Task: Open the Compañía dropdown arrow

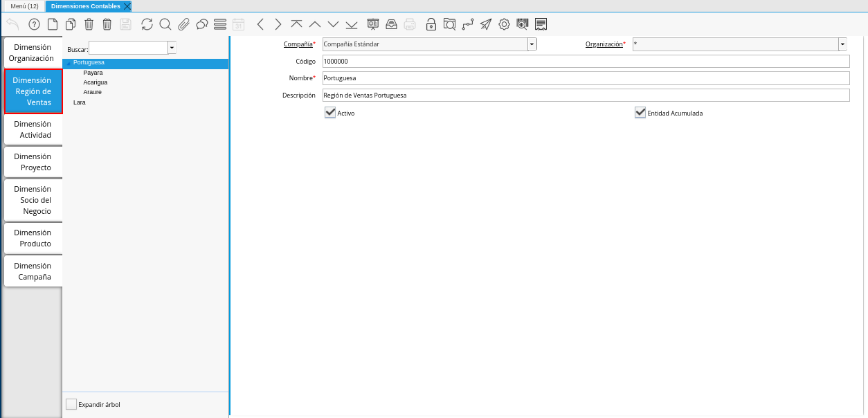Action: point(532,44)
